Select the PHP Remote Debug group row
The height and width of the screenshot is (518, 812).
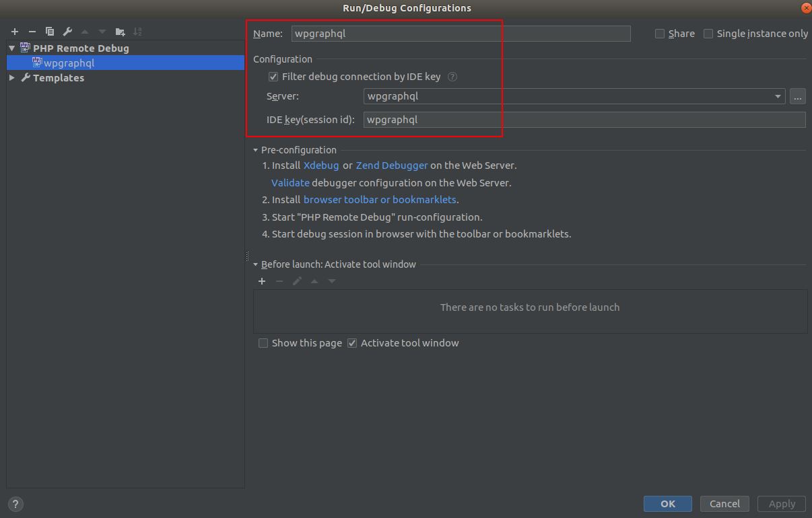click(126, 48)
